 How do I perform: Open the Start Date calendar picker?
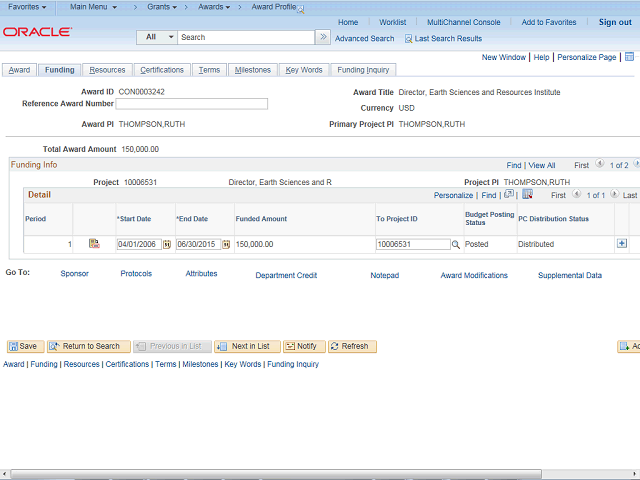[x=167, y=244]
